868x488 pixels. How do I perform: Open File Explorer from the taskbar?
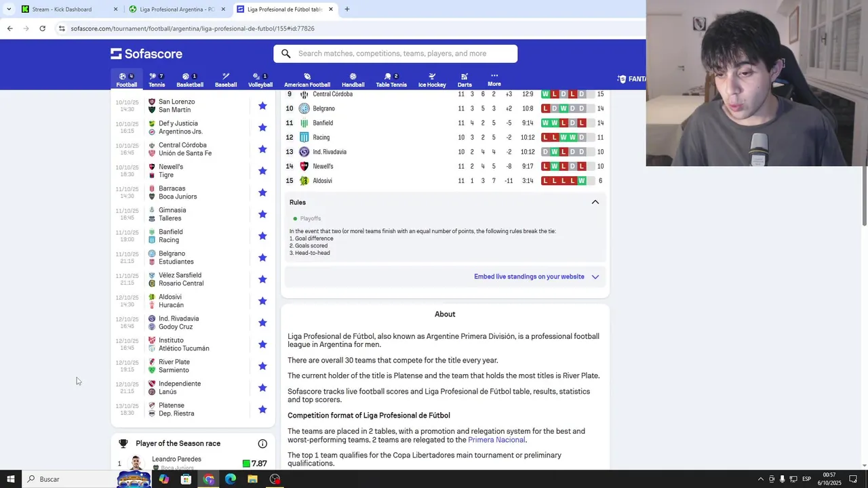tap(252, 479)
